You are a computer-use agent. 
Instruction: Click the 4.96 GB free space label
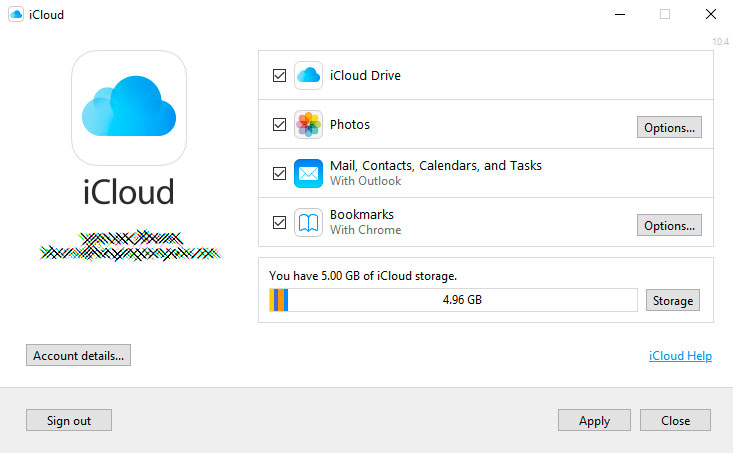pos(462,300)
